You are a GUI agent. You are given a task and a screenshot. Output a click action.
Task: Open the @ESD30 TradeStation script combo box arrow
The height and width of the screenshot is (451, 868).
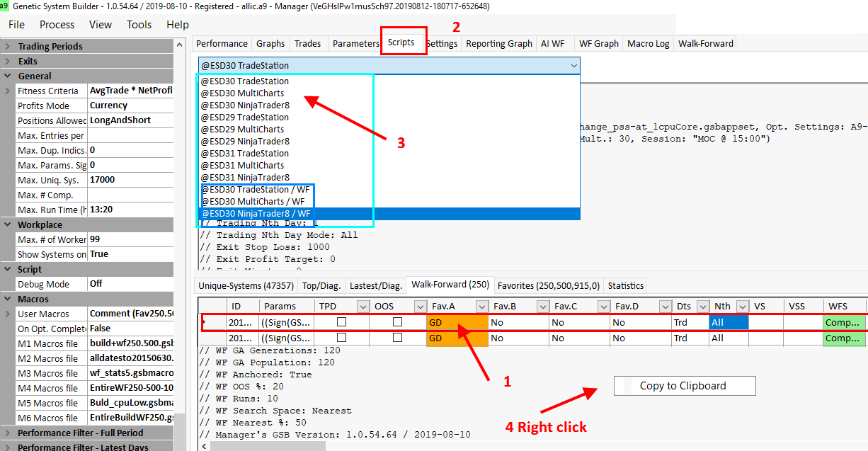(x=573, y=65)
